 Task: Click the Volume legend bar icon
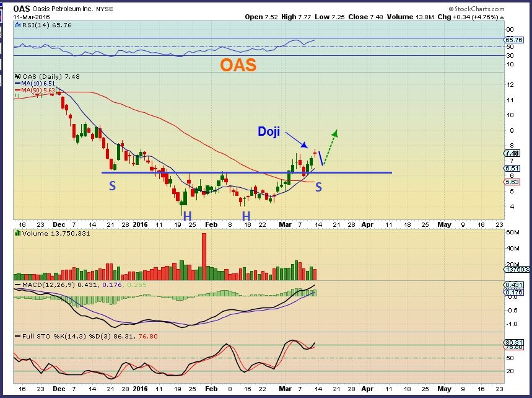tap(17, 233)
